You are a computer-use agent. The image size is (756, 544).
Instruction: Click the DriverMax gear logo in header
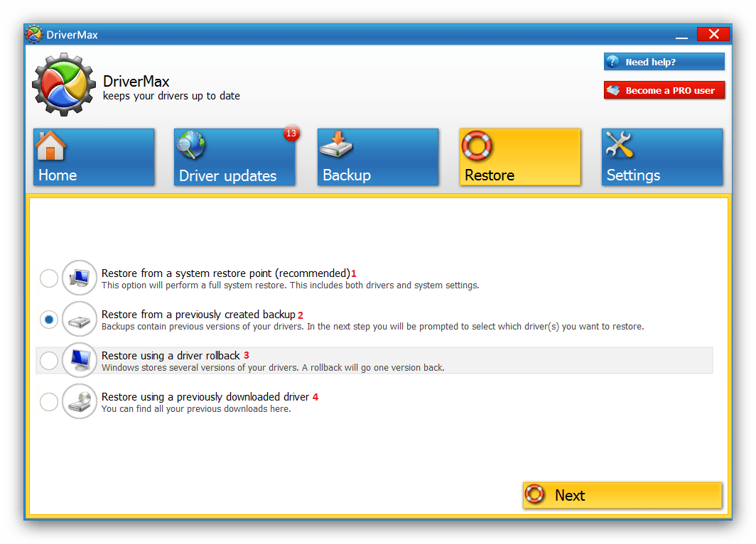point(63,85)
